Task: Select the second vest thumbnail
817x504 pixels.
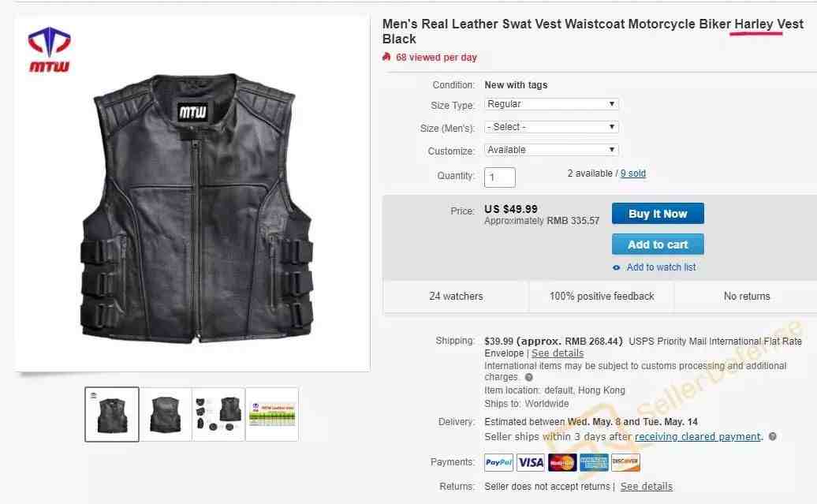Action: [166, 414]
